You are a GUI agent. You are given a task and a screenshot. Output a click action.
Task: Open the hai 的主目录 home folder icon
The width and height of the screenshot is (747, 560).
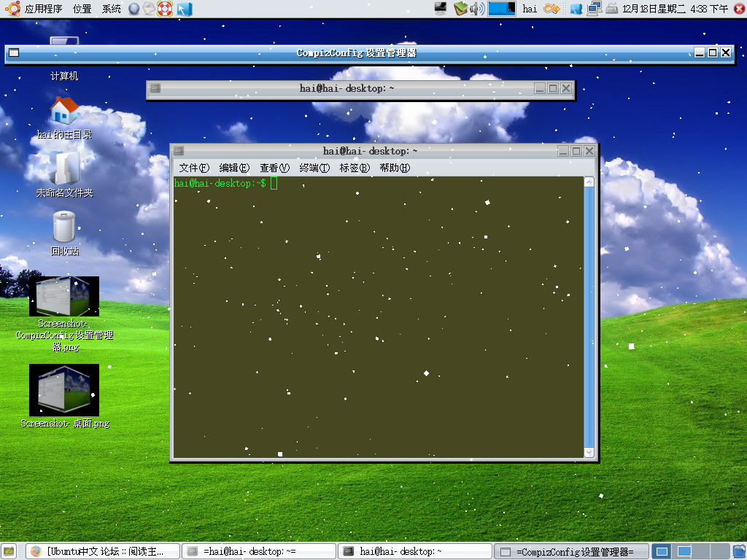64,117
